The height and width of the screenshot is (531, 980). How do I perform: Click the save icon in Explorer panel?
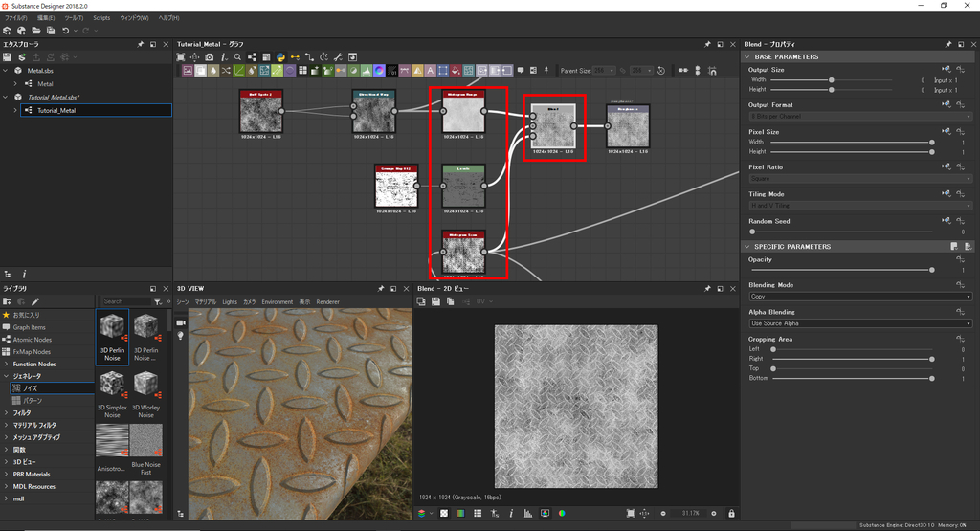8,57
